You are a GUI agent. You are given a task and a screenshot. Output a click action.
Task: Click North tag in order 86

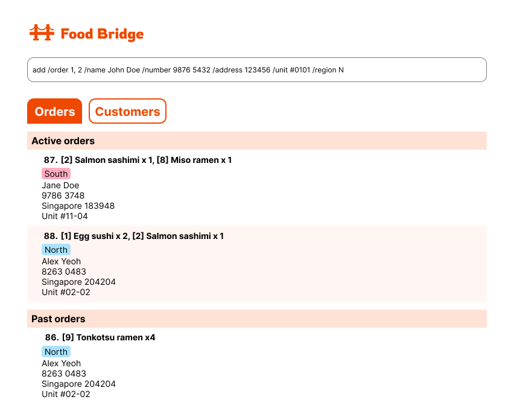tap(56, 352)
